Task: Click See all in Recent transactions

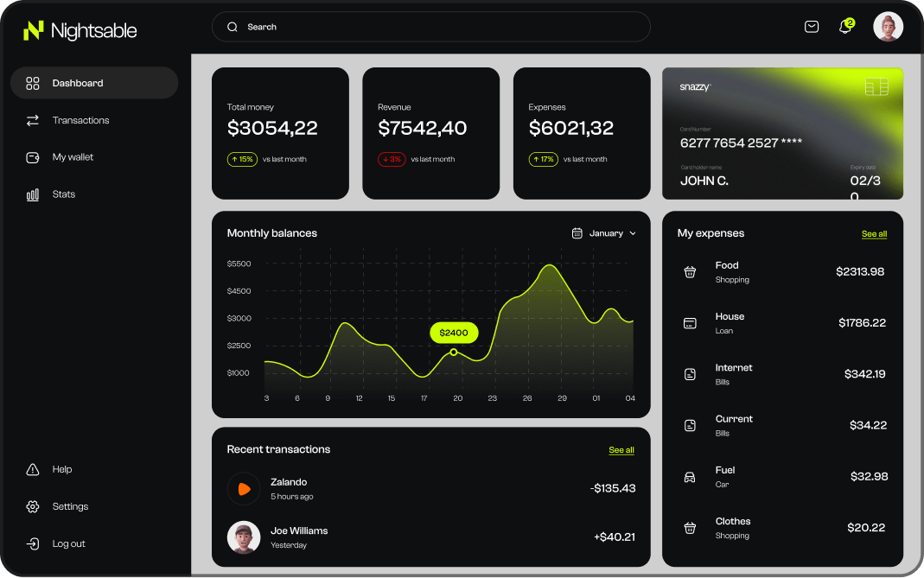Action: 621,450
